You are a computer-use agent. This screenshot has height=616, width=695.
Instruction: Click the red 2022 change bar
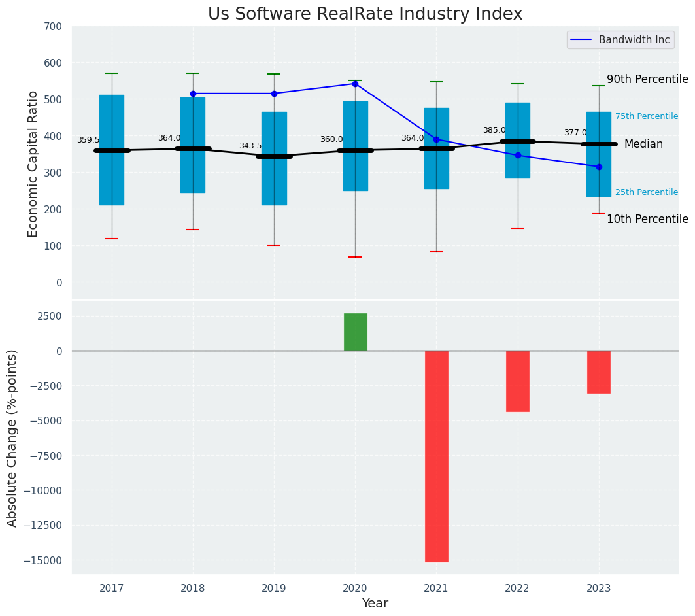518,381
